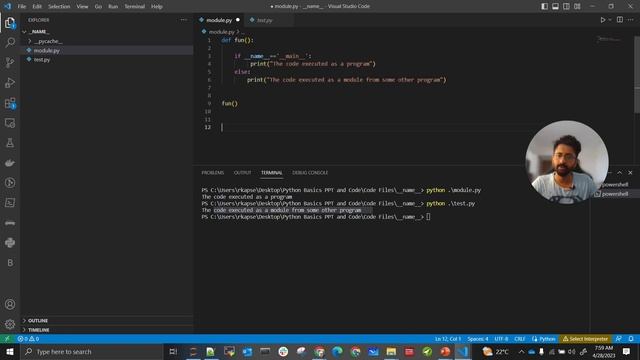Open Customize Layout icon
The image size is (640, 360).
577,6
